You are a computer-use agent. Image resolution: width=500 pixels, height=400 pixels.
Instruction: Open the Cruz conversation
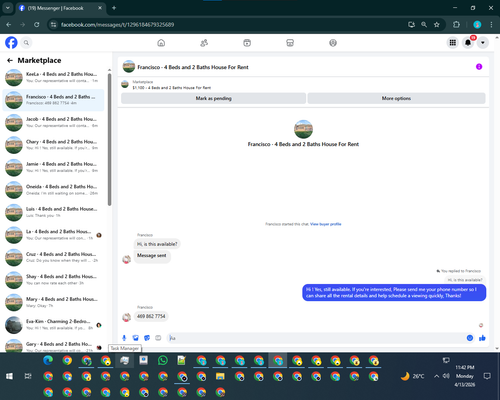click(53, 257)
